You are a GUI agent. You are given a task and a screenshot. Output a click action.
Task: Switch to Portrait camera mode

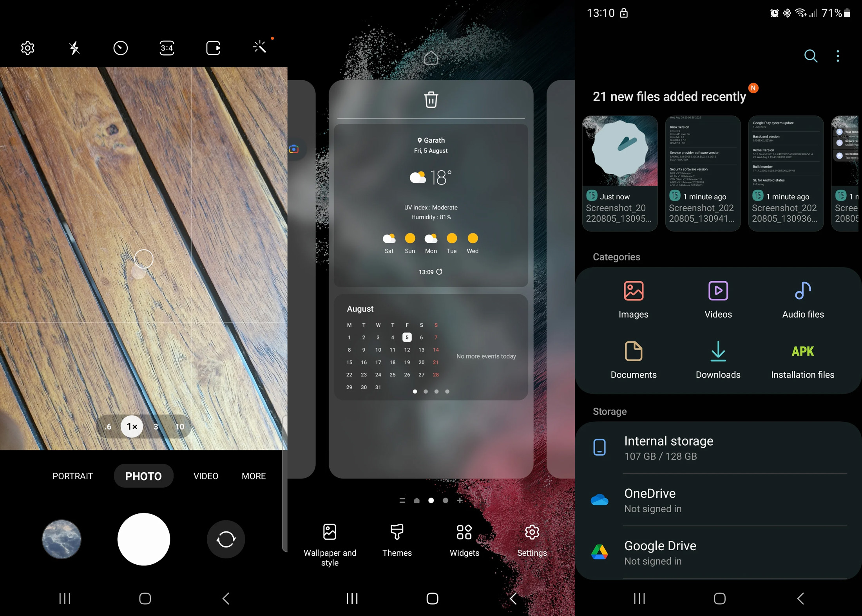click(x=72, y=476)
